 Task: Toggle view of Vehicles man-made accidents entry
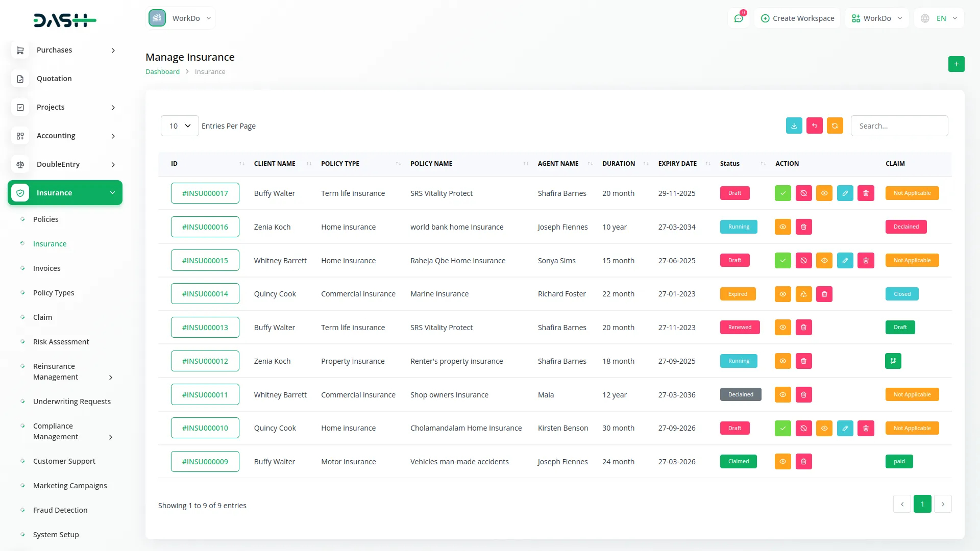(782, 461)
